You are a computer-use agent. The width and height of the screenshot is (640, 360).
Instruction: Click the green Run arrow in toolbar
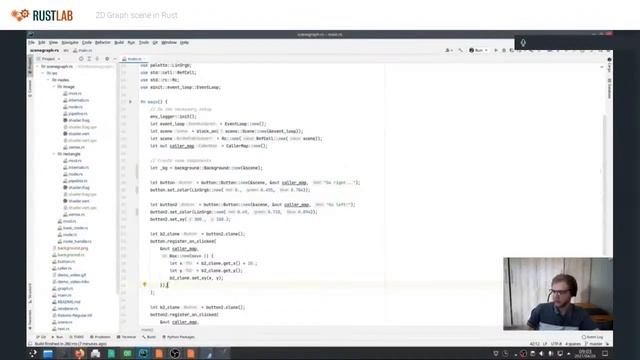tap(496, 50)
